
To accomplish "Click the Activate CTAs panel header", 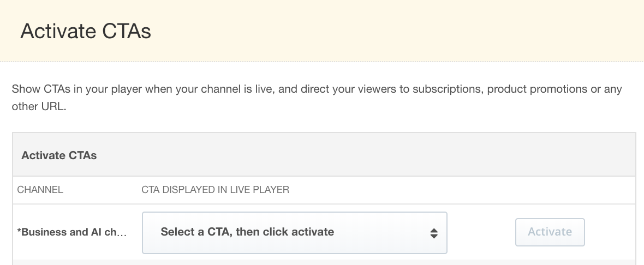I will pyautogui.click(x=59, y=155).
